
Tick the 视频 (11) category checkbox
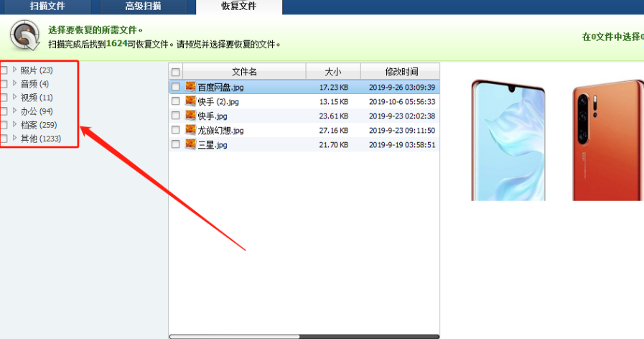click(4, 98)
